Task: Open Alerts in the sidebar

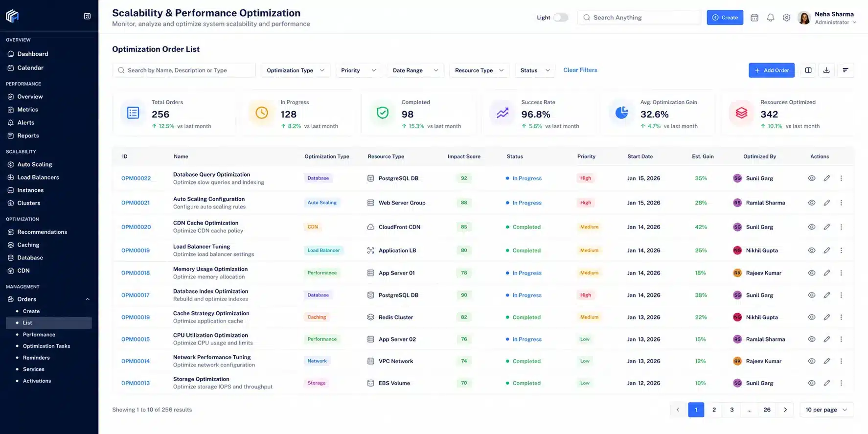Action: point(26,123)
